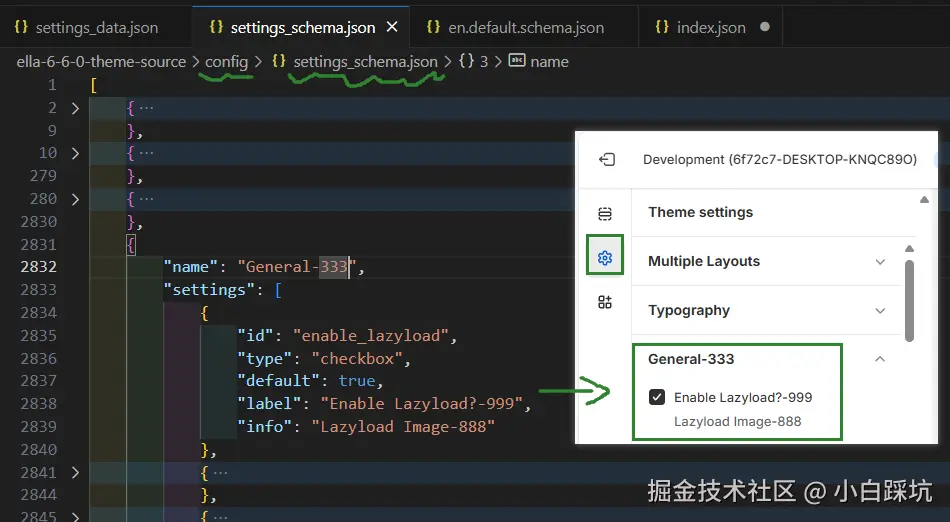Click the JSON braces icon on index.json tab
This screenshot has width=950, height=522.
[x=662, y=27]
